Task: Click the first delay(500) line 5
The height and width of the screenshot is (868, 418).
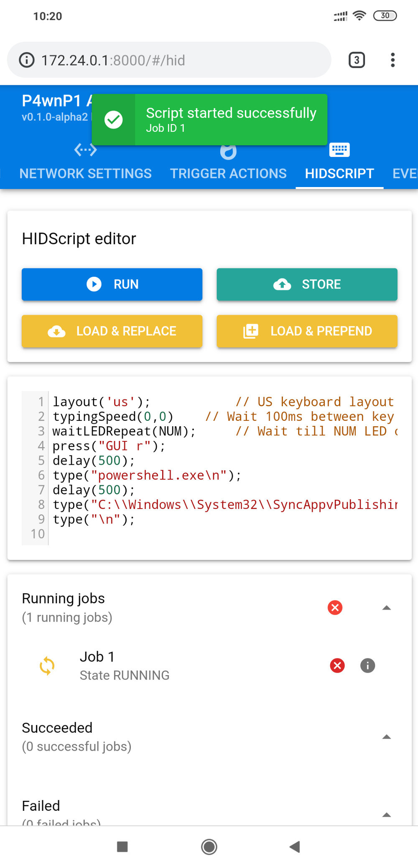Action: click(94, 461)
